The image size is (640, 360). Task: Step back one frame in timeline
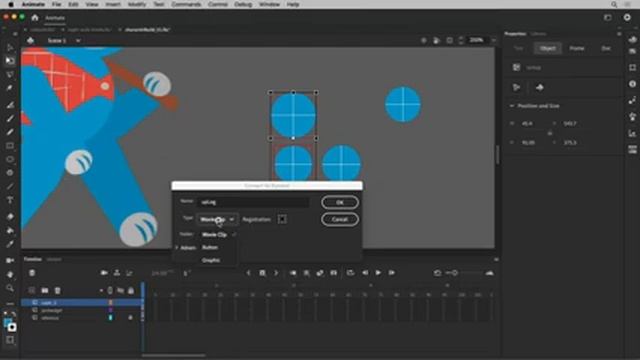pyautogui.click(x=365, y=273)
